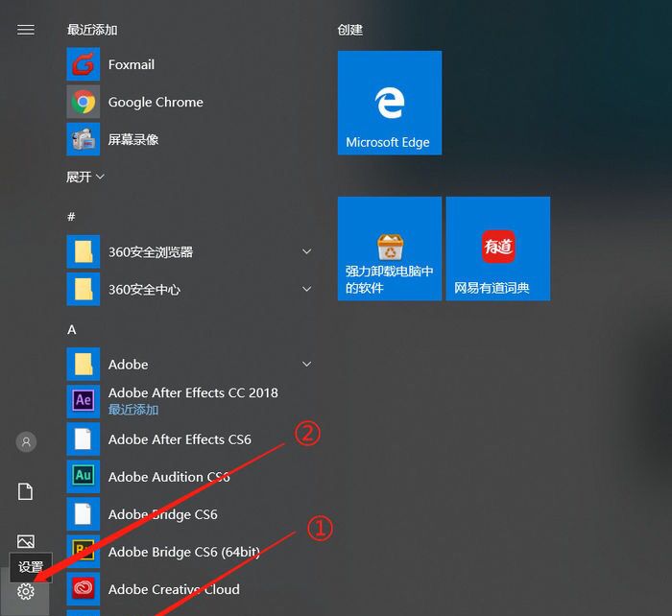Screen dimensions: 672x616
Task: Select the 屏幕录像 text label
Action: (x=133, y=139)
